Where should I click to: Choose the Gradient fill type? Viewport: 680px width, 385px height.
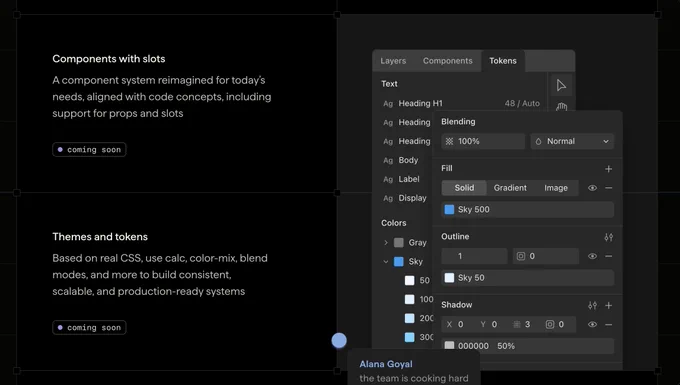pyautogui.click(x=510, y=188)
